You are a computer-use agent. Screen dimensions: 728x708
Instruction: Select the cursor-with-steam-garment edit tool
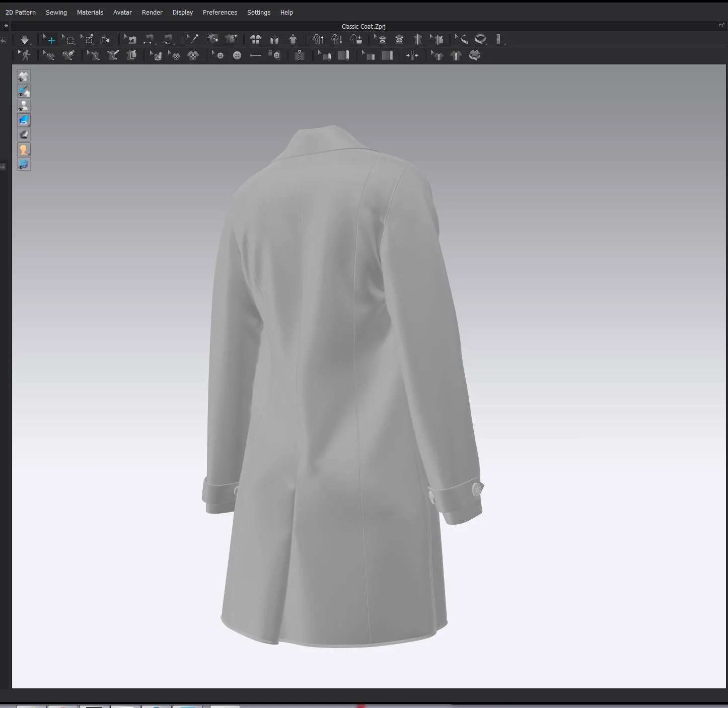click(381, 40)
